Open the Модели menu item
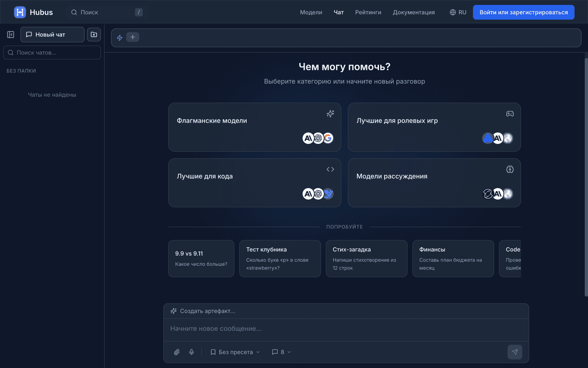 311,12
